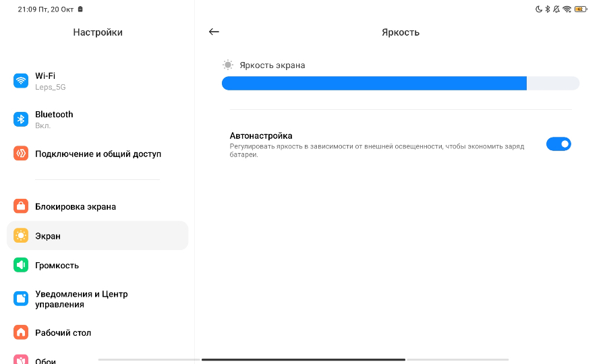Tap the home screen icon
Image resolution: width=607 pixels, height=364 pixels.
click(21, 332)
